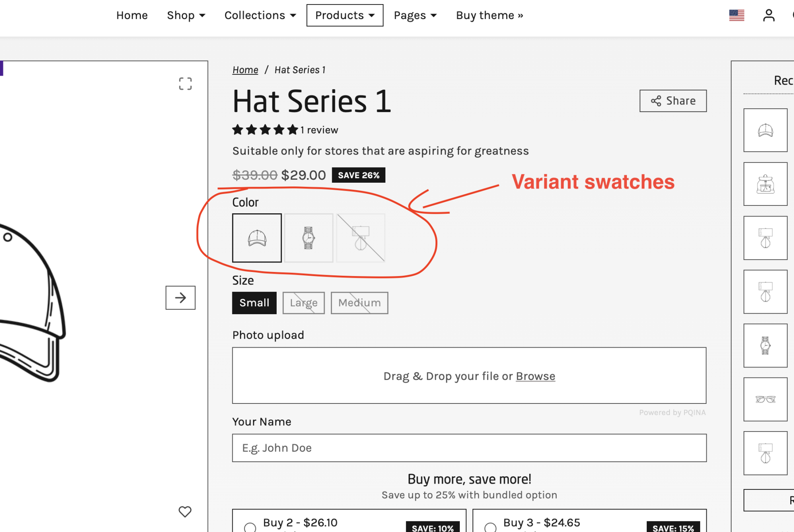794x532 pixels.
Task: Select the Small size option
Action: [x=254, y=303]
